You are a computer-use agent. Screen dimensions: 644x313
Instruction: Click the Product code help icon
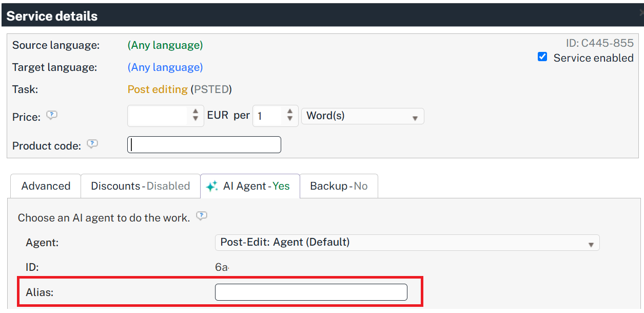[92, 144]
